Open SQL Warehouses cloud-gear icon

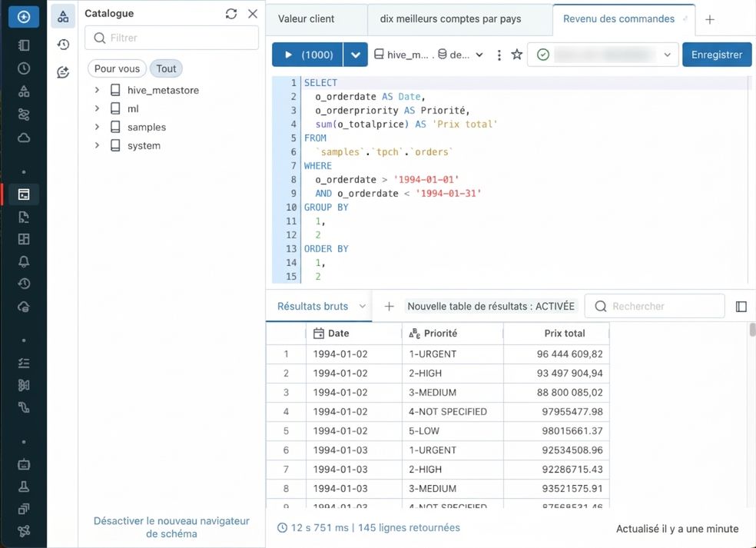point(24,307)
